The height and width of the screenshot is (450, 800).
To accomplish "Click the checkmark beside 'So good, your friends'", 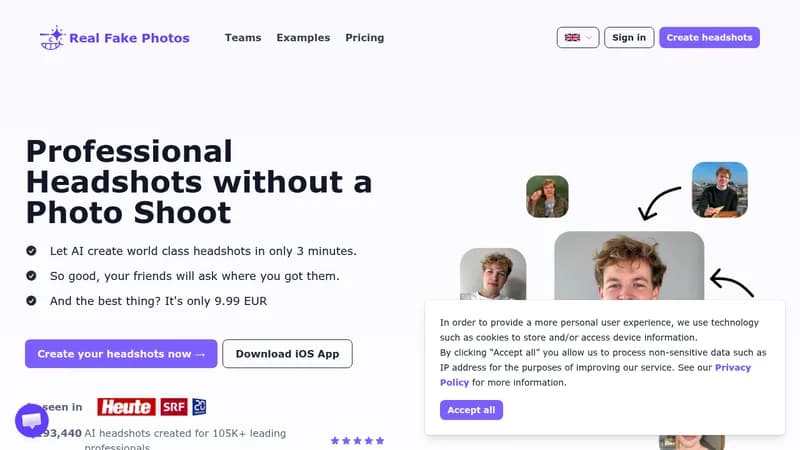I will (x=31, y=276).
